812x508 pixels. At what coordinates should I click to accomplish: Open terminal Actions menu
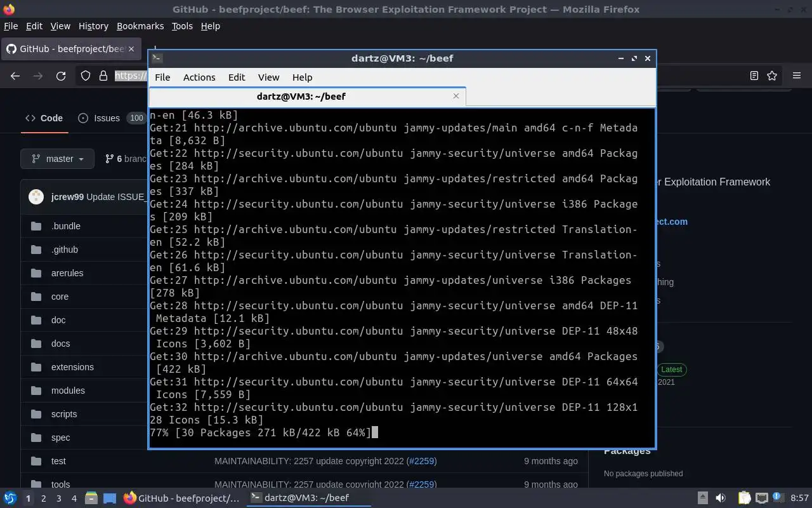[x=199, y=77]
